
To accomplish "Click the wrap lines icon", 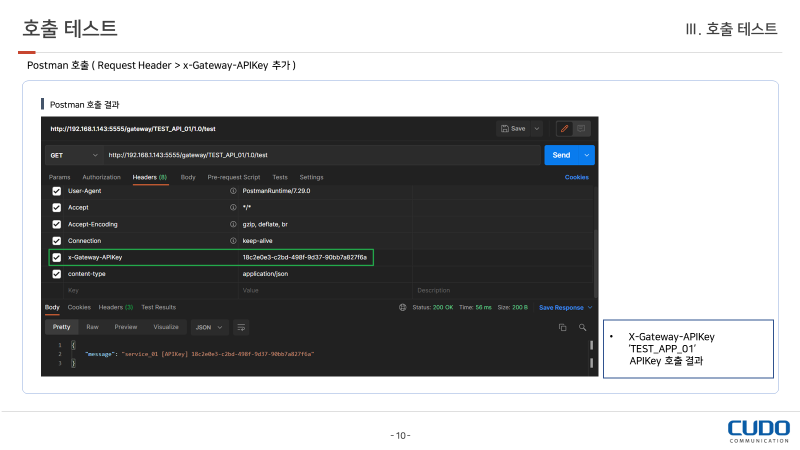I will [241, 327].
